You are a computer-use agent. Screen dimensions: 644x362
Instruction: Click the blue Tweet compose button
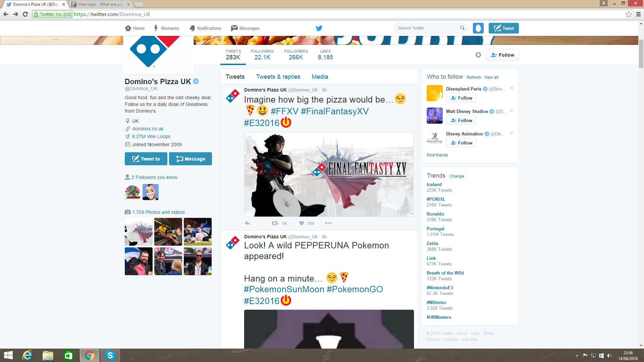(503, 28)
